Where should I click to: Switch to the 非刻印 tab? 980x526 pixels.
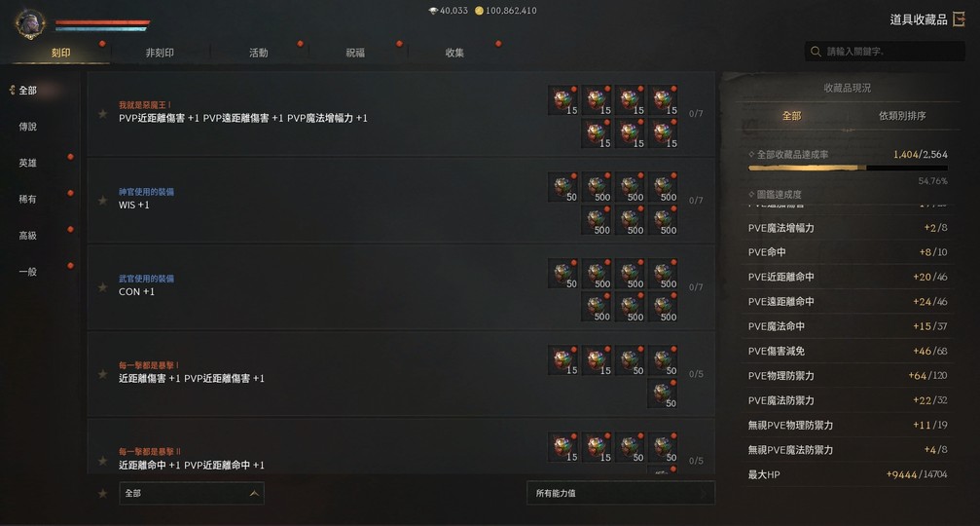click(160, 53)
